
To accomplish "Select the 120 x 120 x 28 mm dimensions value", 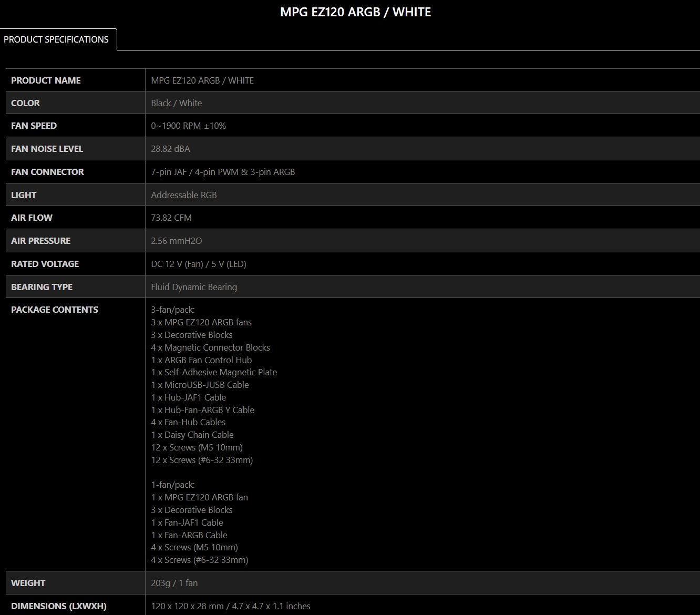I will click(231, 606).
